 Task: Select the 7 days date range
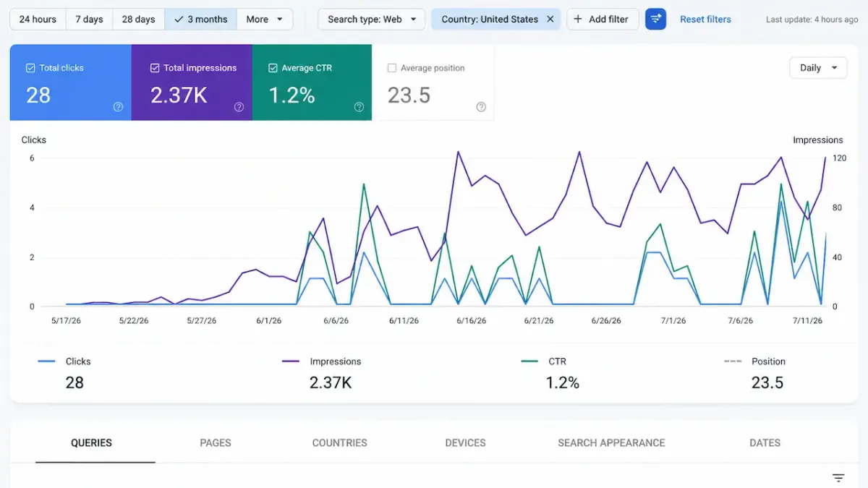[89, 20]
